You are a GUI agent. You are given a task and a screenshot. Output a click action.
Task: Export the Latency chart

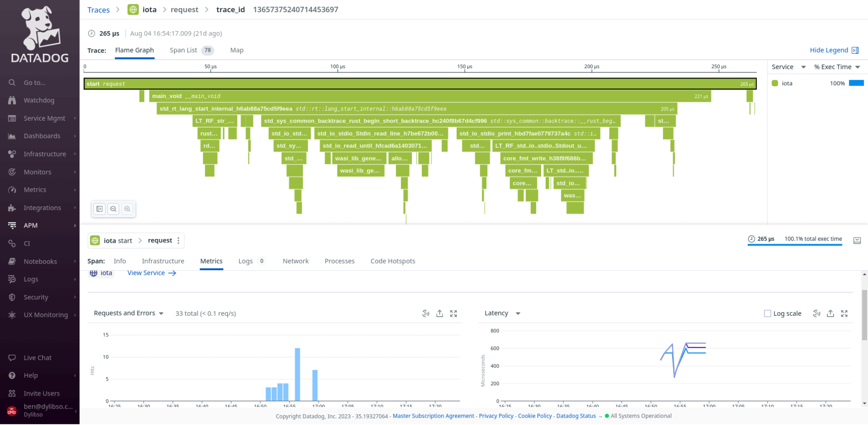pyautogui.click(x=830, y=313)
